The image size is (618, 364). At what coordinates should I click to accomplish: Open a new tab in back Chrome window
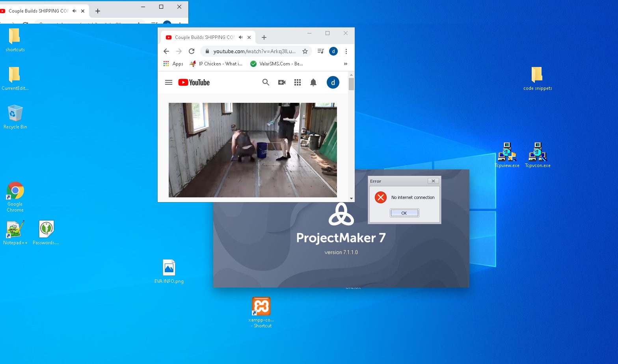click(x=98, y=11)
